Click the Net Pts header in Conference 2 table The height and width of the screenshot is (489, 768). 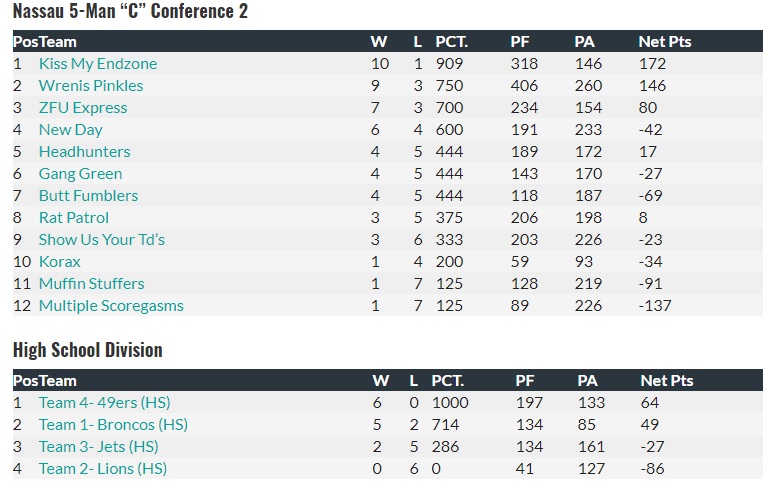point(664,42)
